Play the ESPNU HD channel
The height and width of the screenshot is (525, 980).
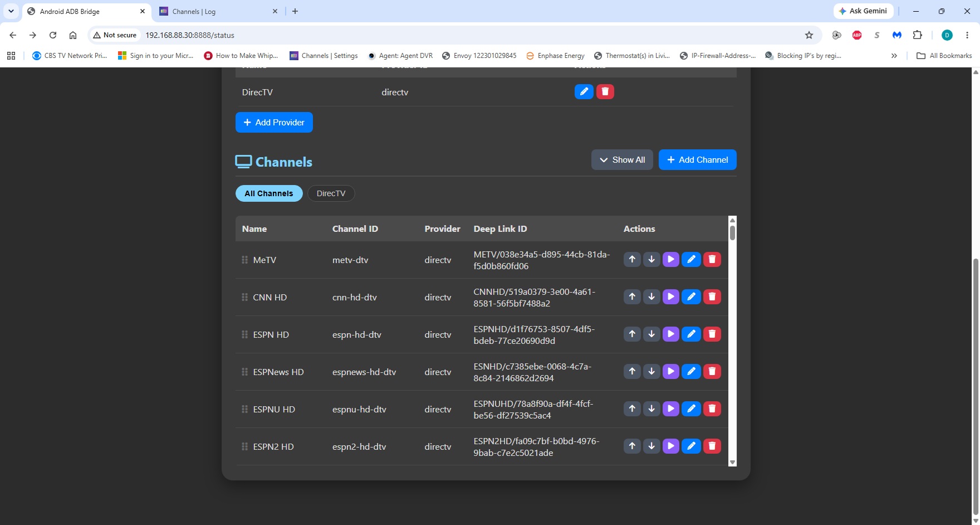(671, 409)
